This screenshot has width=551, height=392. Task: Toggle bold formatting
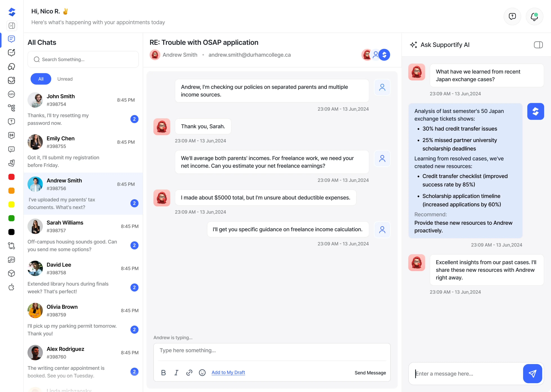[x=163, y=372]
